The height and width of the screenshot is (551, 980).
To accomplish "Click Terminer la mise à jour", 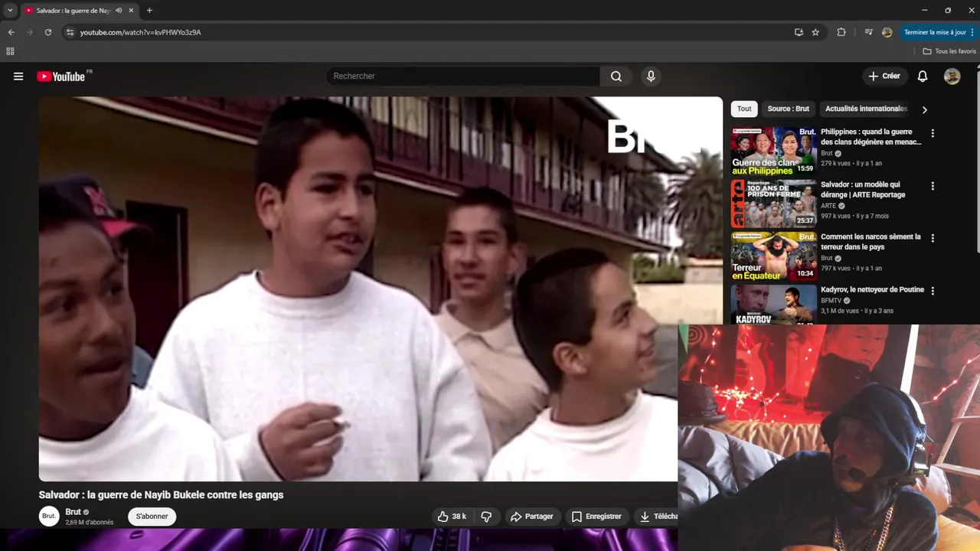I will pyautogui.click(x=935, y=32).
